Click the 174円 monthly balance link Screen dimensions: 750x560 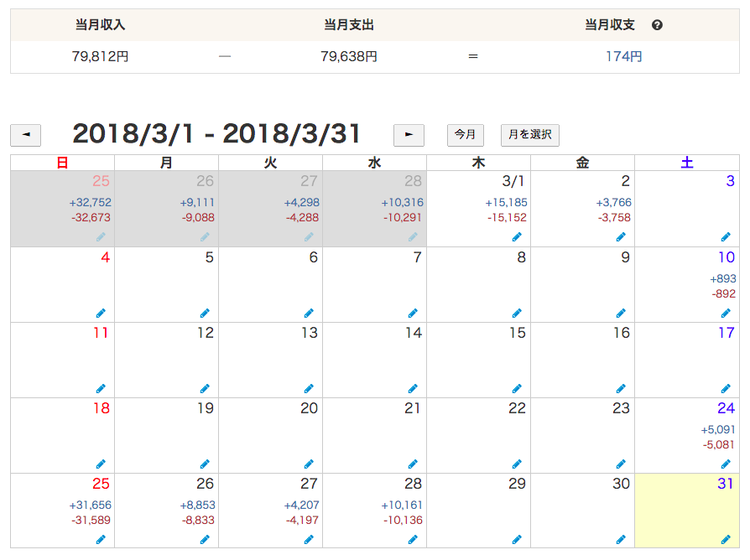[x=623, y=56]
